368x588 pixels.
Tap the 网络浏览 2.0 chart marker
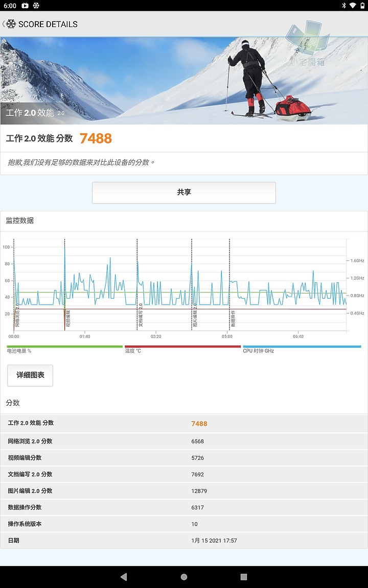(17, 316)
